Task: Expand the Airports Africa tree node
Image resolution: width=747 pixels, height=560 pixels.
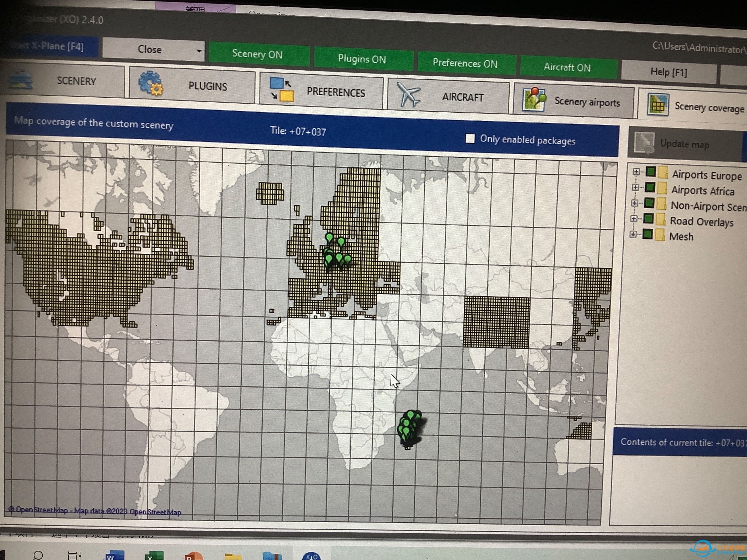Action: (635, 187)
